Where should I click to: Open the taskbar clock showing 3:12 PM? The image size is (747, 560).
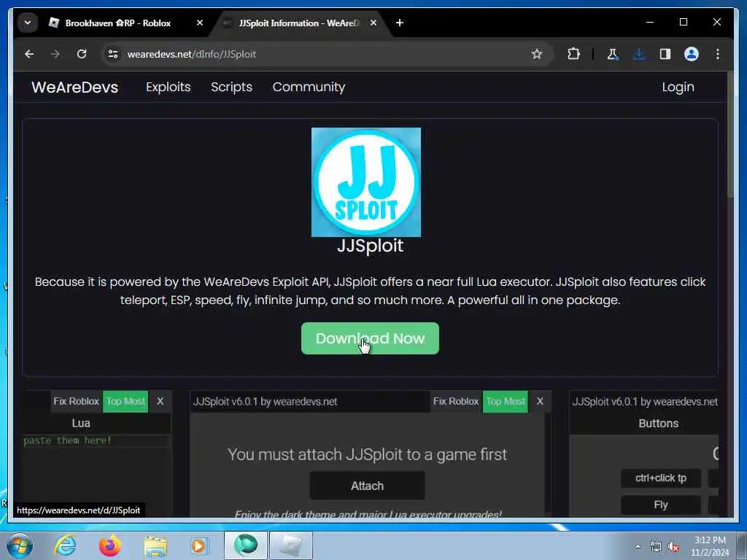tap(710, 546)
